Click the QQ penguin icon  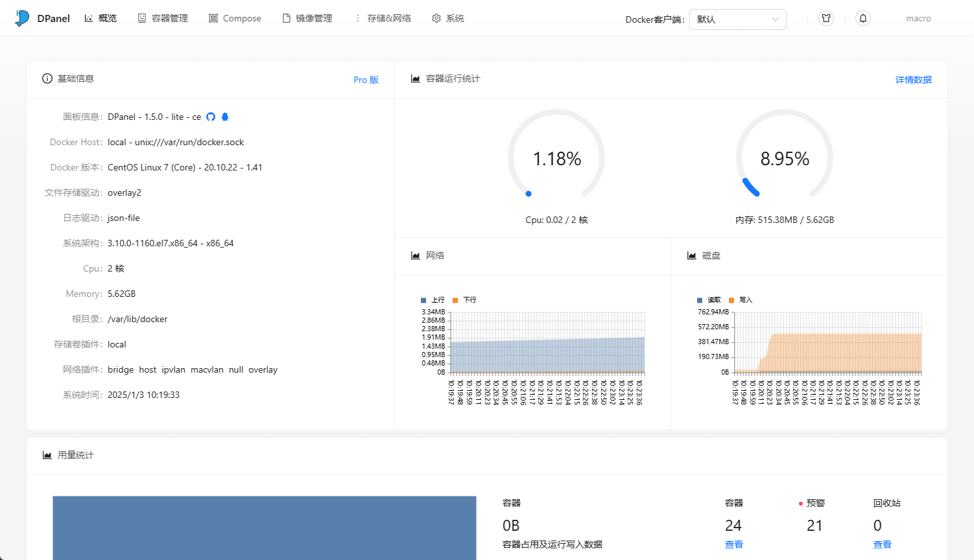tap(225, 117)
